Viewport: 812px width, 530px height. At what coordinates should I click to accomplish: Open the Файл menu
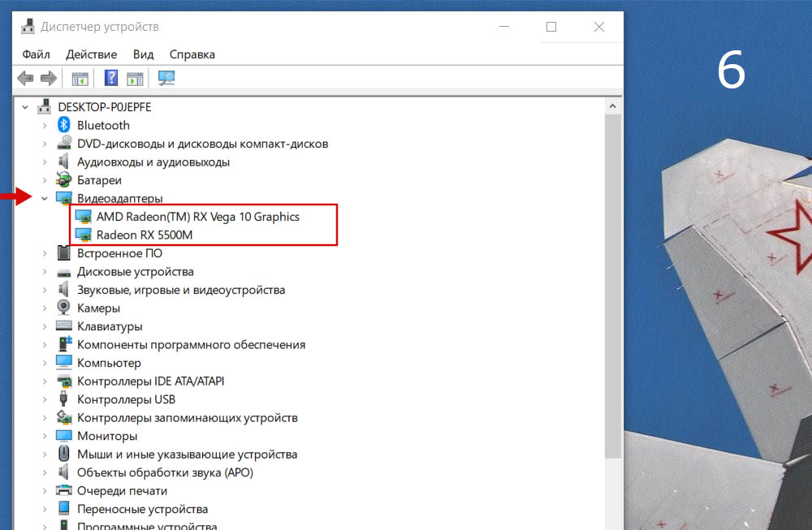[x=37, y=54]
